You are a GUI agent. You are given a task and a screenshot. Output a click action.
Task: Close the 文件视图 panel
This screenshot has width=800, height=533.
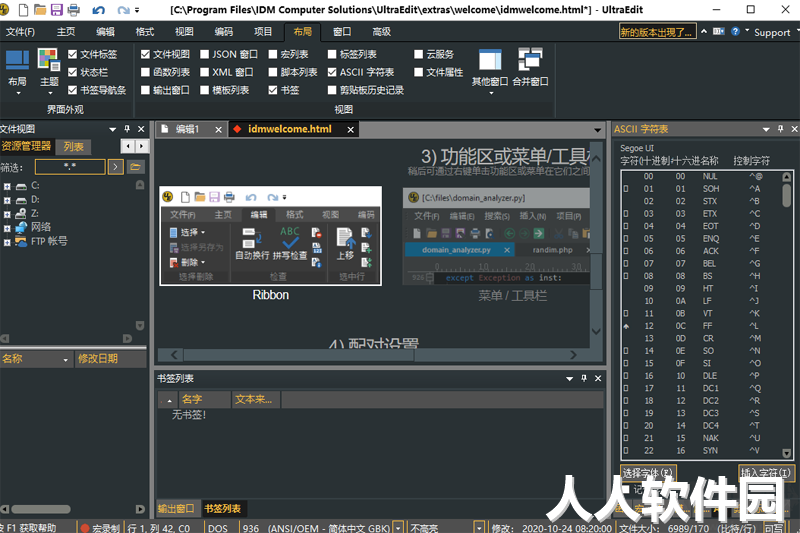point(141,129)
